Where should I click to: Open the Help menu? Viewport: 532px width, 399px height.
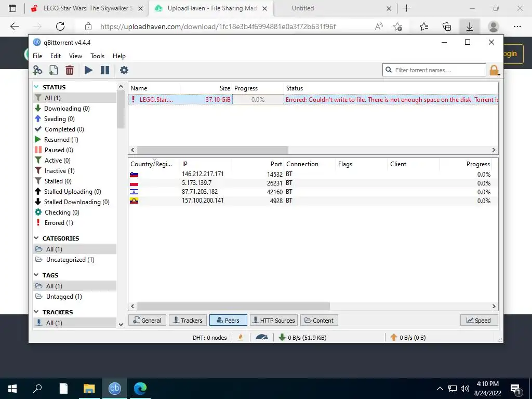[119, 56]
